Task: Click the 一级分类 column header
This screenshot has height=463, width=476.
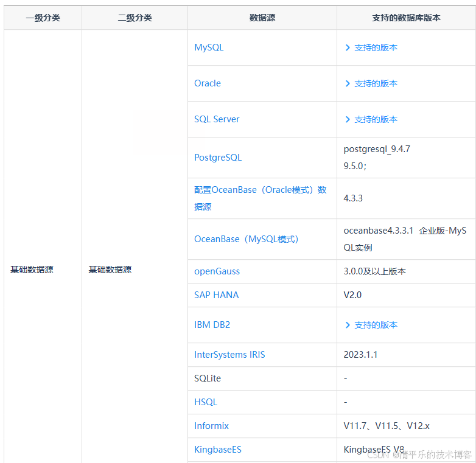Action: pyautogui.click(x=43, y=18)
